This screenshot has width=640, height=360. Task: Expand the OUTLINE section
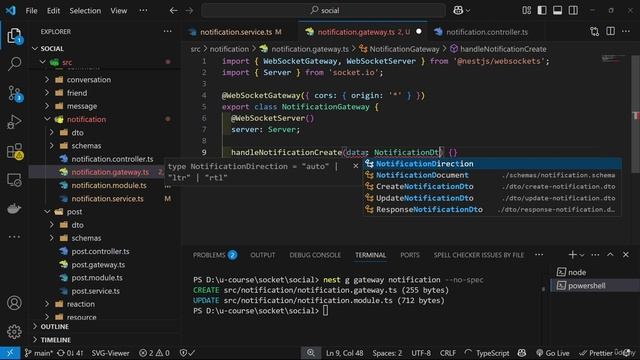[54, 327]
